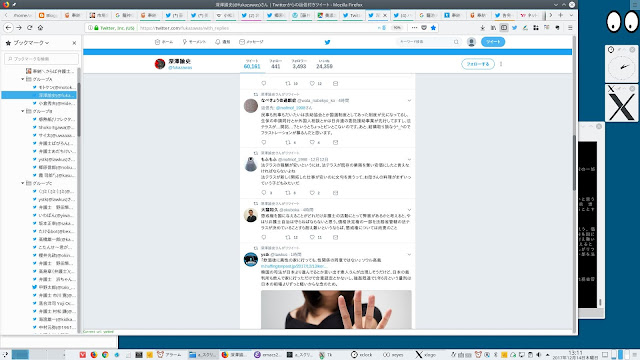Image resolution: width=640 pixels, height=360 pixels.
Task: Open the new tab plus button
Action: point(560,15)
